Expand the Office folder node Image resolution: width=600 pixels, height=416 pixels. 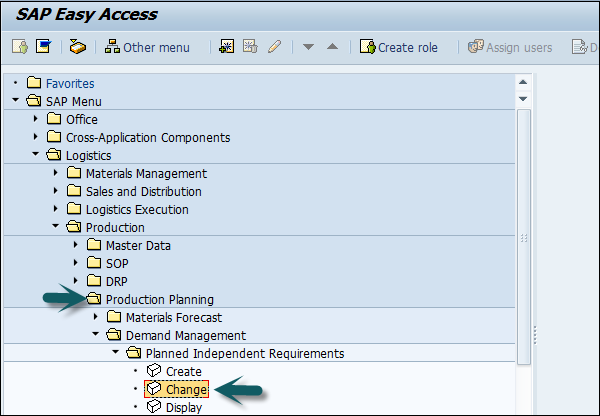tap(37, 120)
